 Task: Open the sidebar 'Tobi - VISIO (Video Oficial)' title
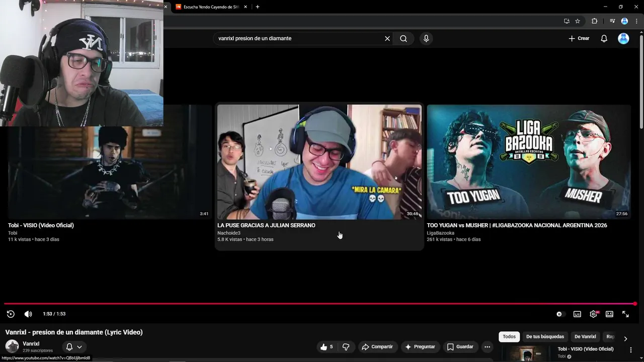[586, 349]
